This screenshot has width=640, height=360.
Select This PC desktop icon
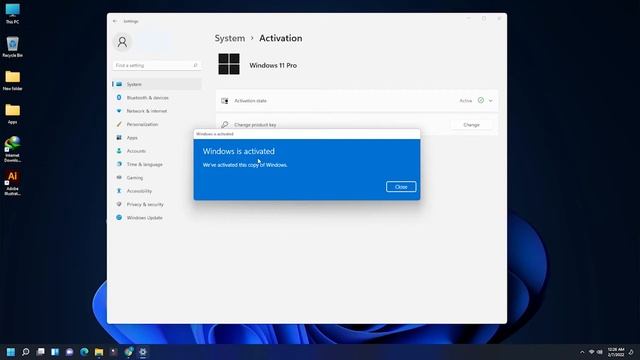click(x=12, y=13)
